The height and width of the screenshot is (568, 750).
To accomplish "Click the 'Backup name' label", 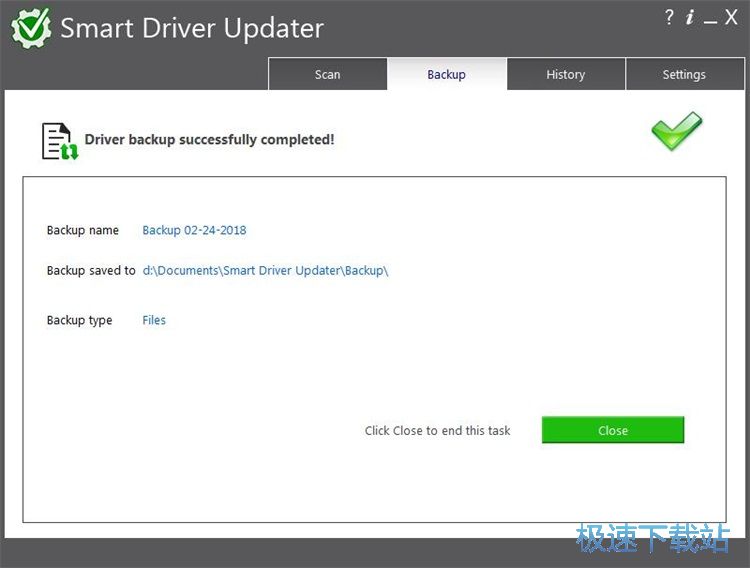I will pyautogui.click(x=83, y=230).
